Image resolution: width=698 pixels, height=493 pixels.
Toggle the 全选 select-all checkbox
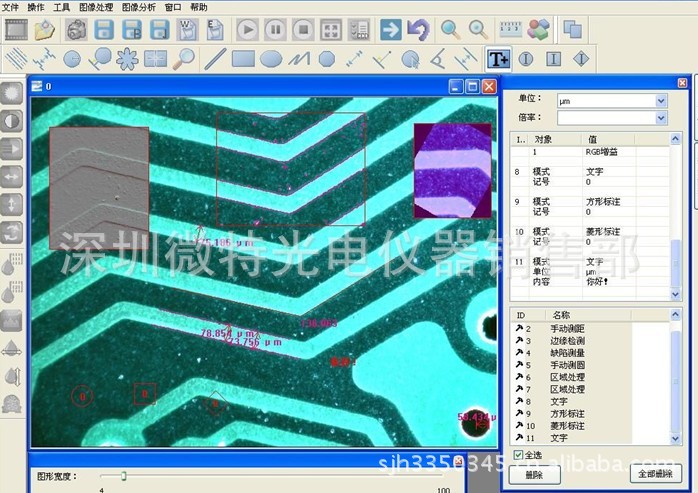coord(518,455)
